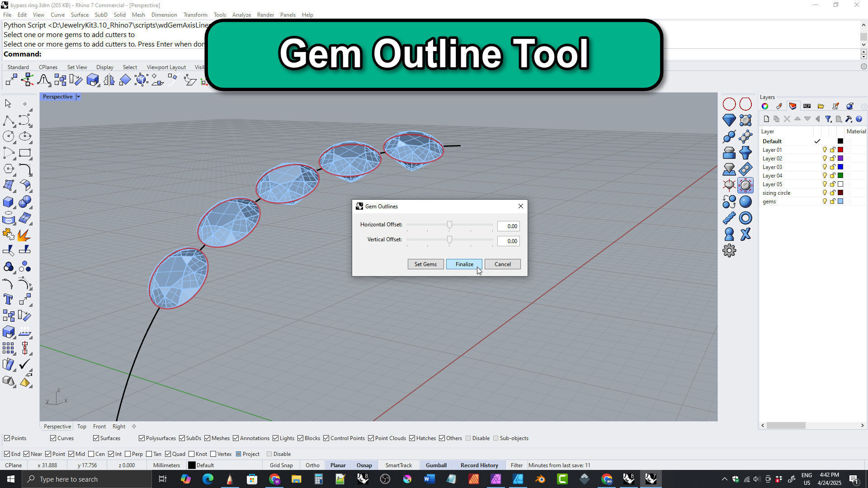Hide the gems layer with its lightbulb
The width and height of the screenshot is (868, 488).
click(x=825, y=202)
